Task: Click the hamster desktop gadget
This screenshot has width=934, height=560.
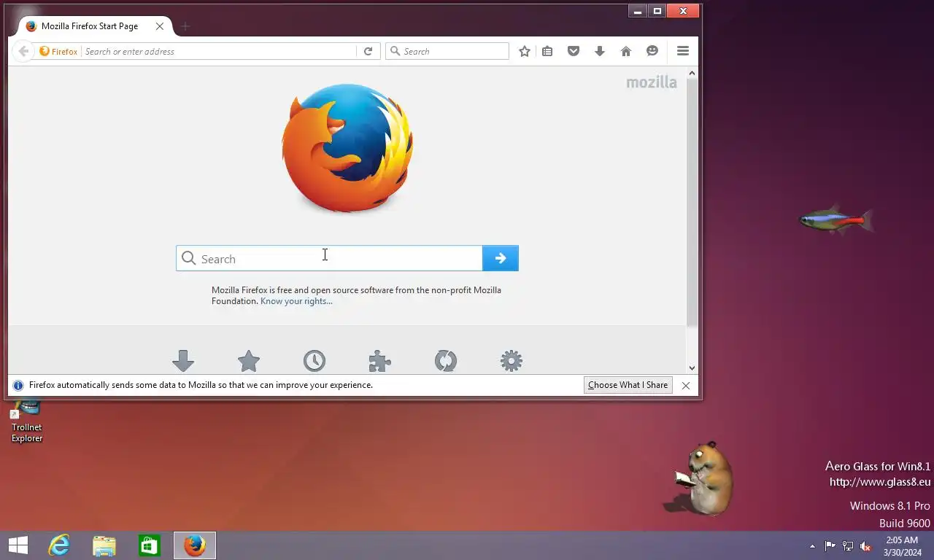Action: pyautogui.click(x=699, y=478)
